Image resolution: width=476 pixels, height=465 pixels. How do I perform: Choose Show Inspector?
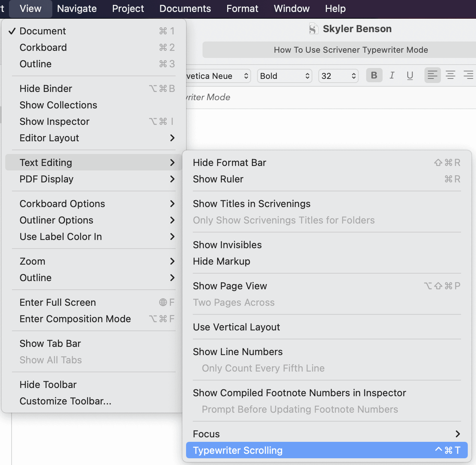94,121
